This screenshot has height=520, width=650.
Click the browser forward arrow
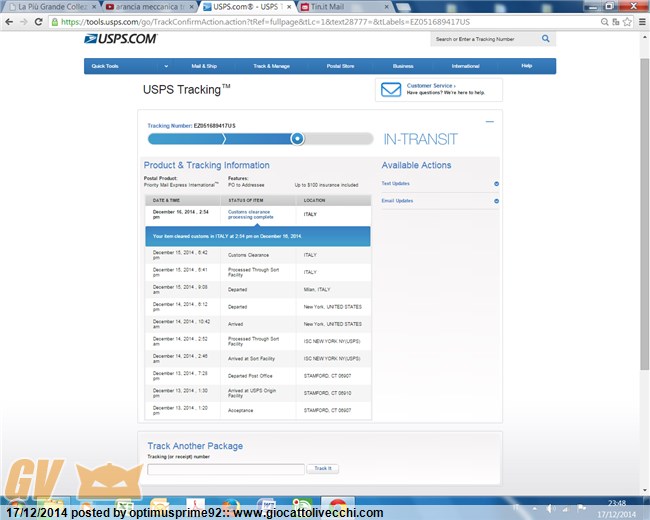pos(24,22)
